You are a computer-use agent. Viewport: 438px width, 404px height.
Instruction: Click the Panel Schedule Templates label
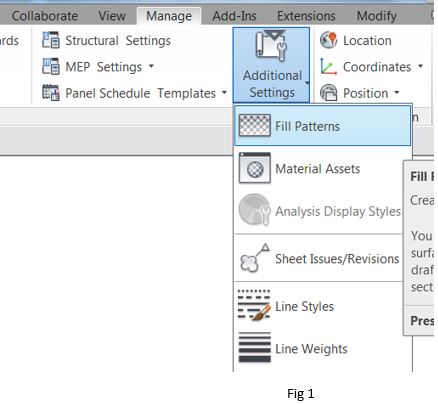[x=141, y=93]
